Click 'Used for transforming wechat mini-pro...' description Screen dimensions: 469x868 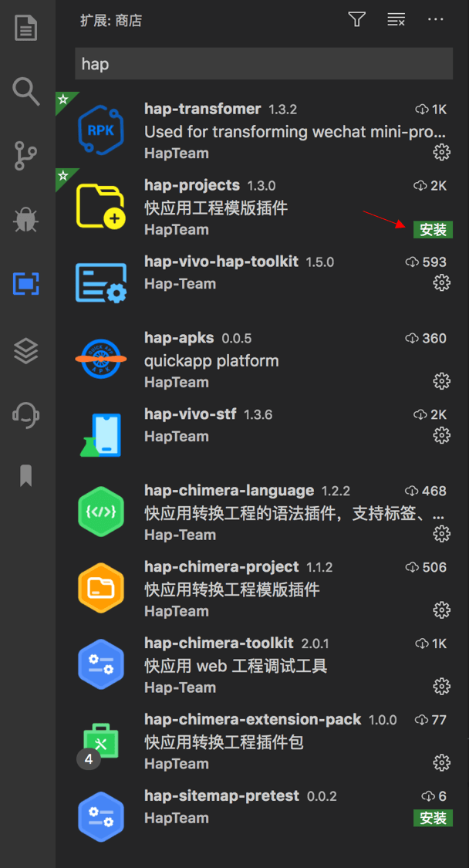point(295,132)
